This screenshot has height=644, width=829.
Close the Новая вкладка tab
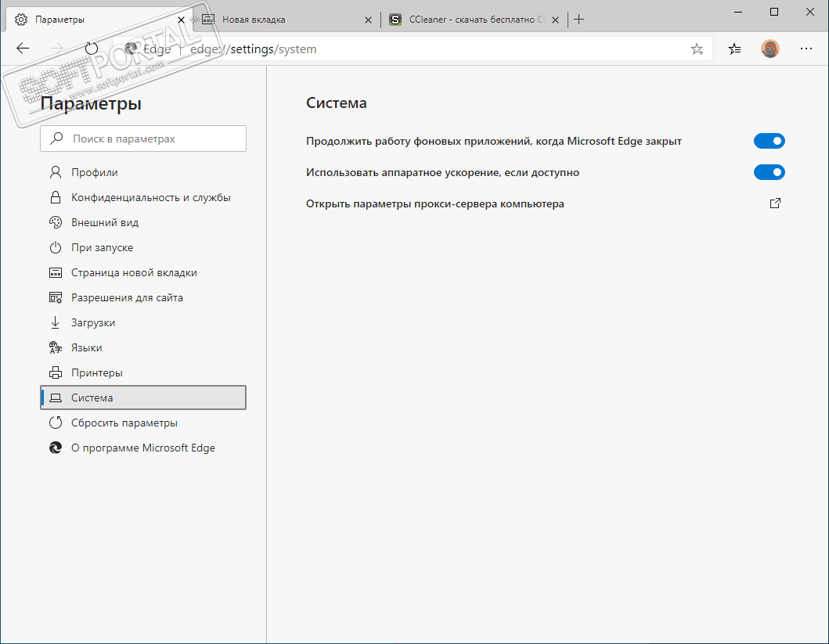click(x=369, y=20)
